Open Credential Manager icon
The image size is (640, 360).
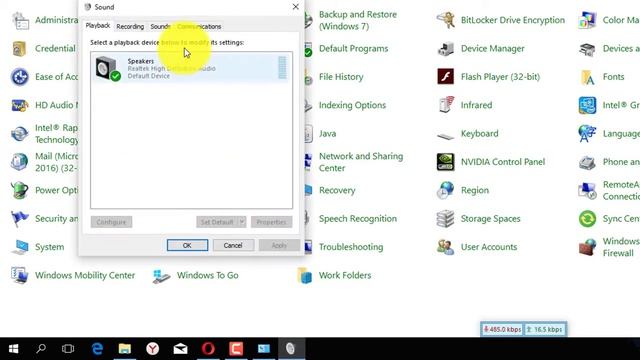pyautogui.click(x=20, y=49)
